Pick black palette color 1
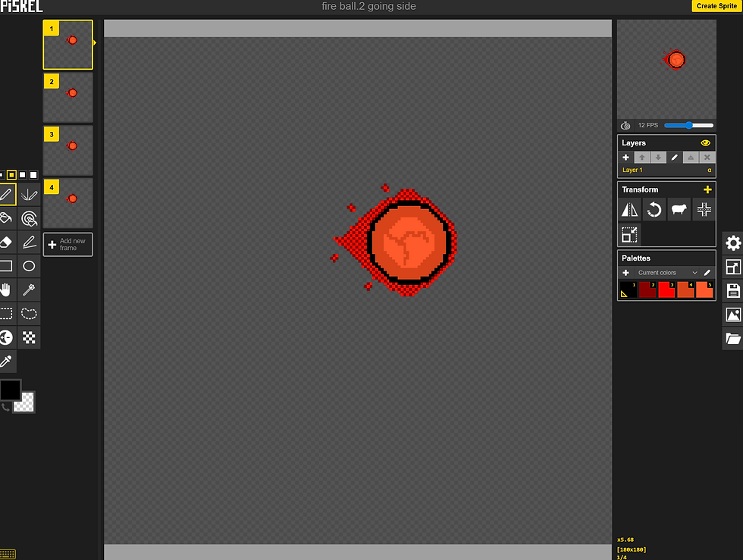Image resolution: width=743 pixels, height=560 pixels. pos(629,289)
